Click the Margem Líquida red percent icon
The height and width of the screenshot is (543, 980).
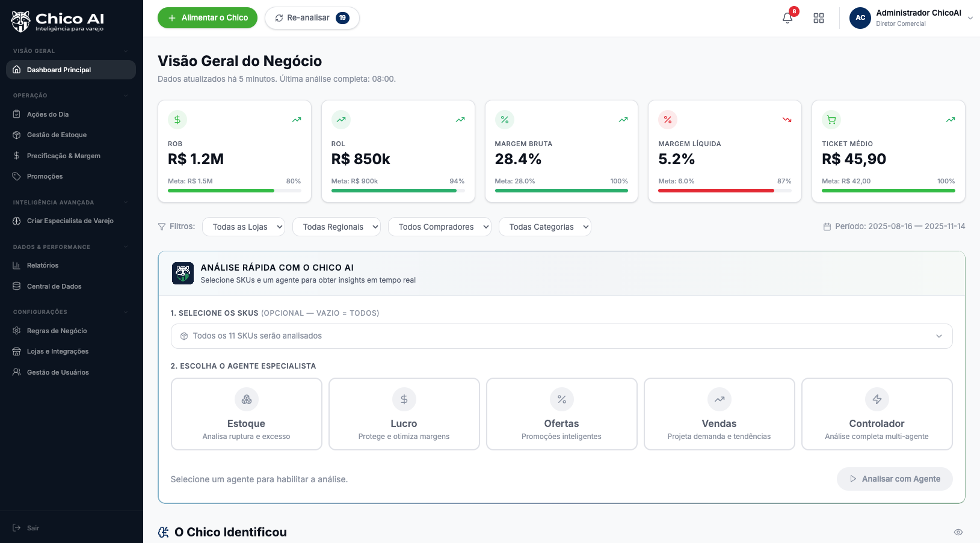pyautogui.click(x=668, y=120)
